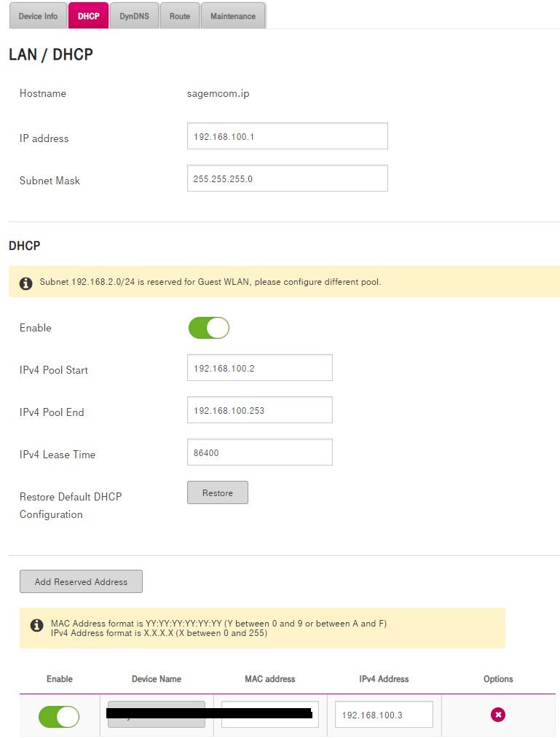Open the Maintenance tab
Screen dimensions: 560x738
click(233, 16)
